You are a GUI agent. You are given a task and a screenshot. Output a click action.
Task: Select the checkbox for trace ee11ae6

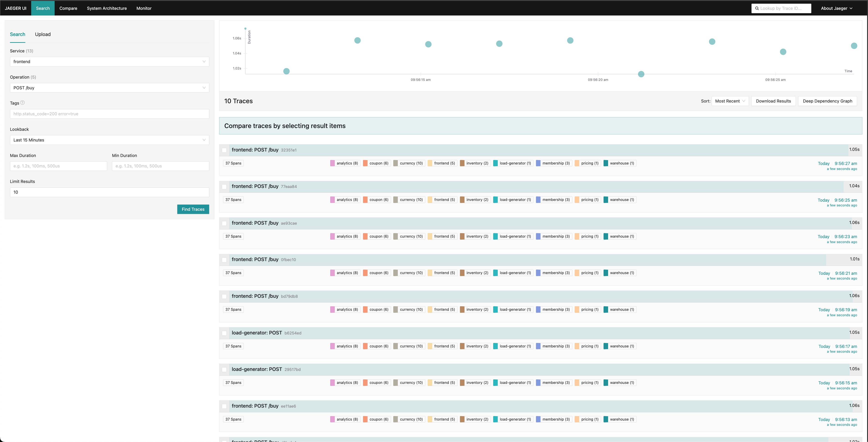pos(224,406)
